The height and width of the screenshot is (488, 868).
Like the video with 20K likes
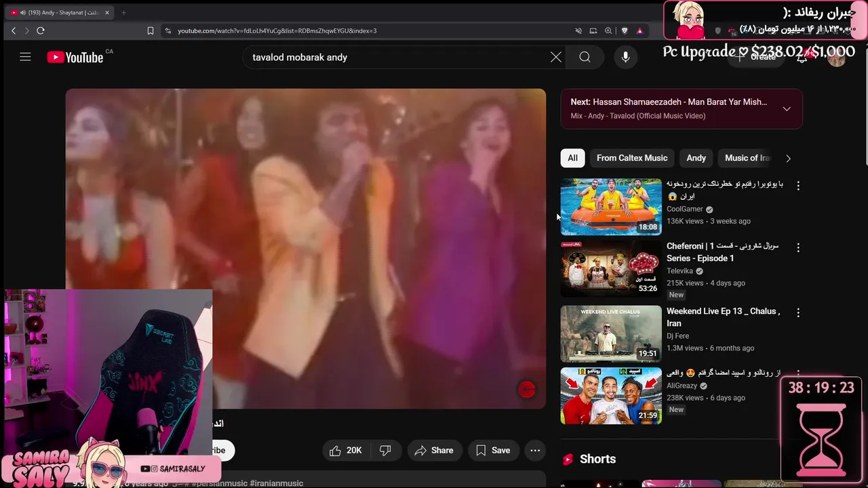[346, 450]
